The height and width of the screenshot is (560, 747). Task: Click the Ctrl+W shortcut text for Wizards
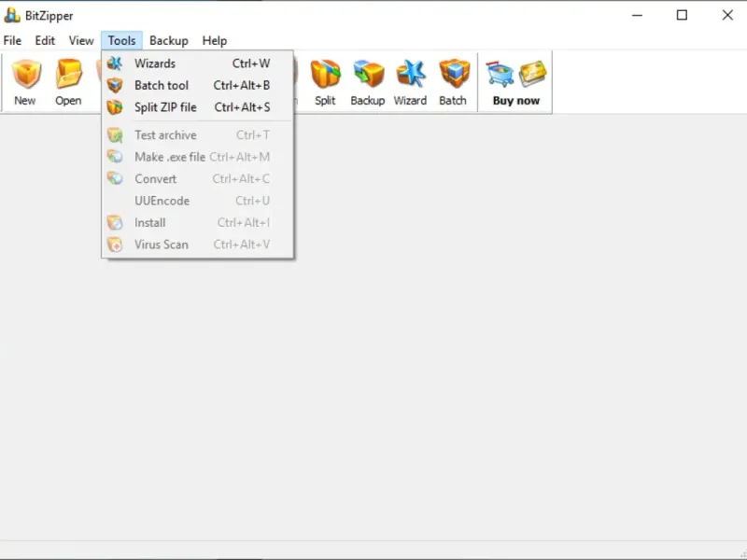(251, 63)
